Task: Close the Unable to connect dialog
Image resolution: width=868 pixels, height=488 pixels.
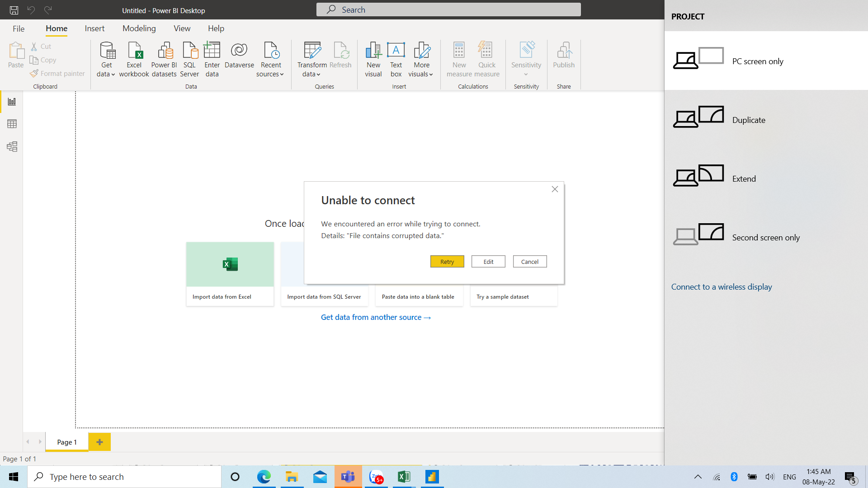Action: (555, 189)
